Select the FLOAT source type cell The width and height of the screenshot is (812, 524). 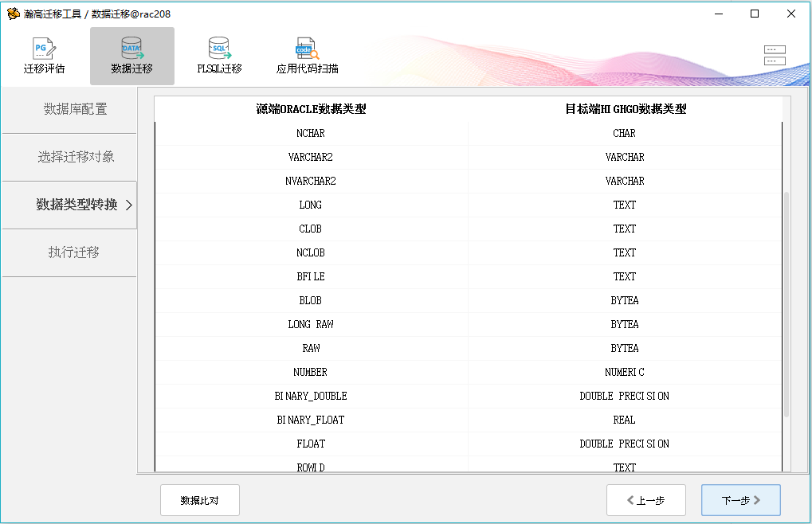pyautogui.click(x=312, y=444)
